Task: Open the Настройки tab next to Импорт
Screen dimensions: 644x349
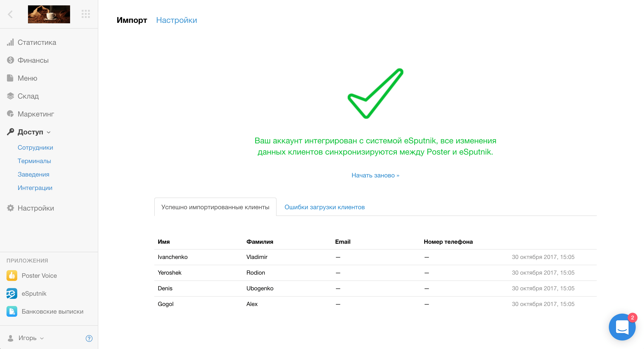Action: pyautogui.click(x=176, y=20)
